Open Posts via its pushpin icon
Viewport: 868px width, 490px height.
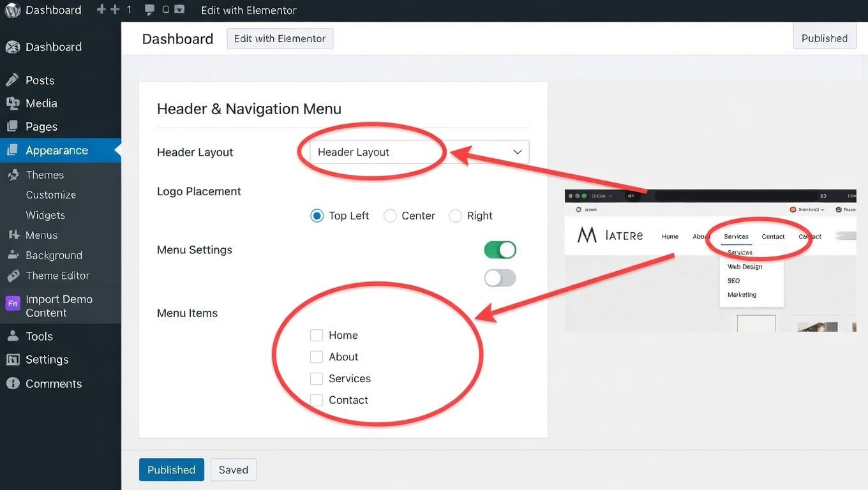click(x=12, y=80)
